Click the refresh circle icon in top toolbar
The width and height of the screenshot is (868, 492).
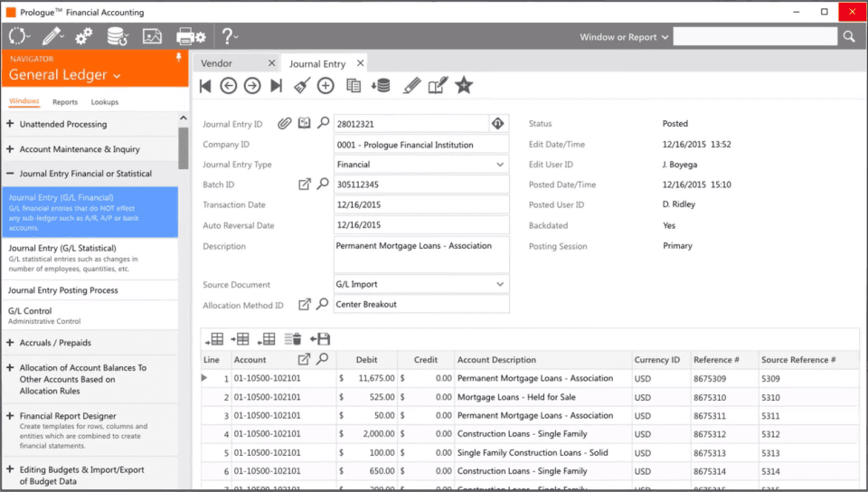18,36
